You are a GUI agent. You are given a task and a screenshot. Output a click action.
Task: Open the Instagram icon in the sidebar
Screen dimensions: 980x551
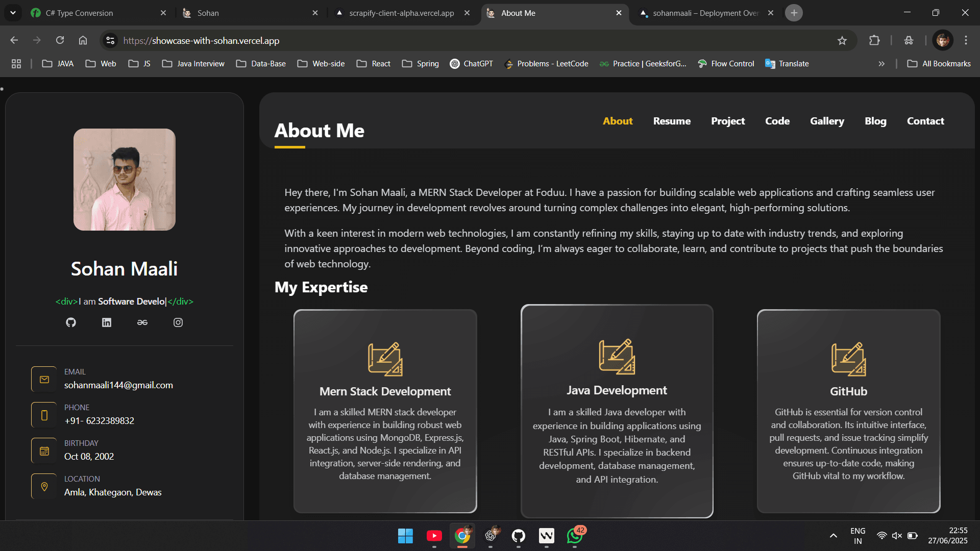178,322
